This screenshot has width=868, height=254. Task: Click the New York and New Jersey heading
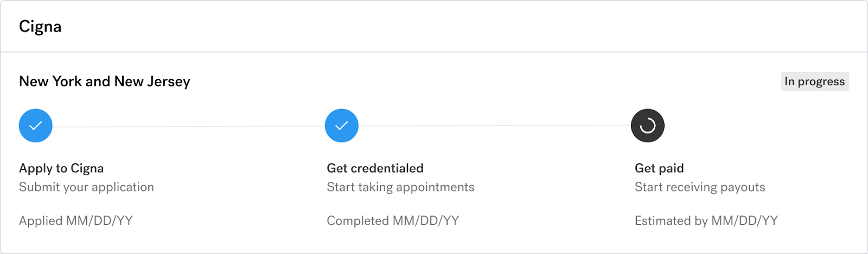[x=105, y=81]
